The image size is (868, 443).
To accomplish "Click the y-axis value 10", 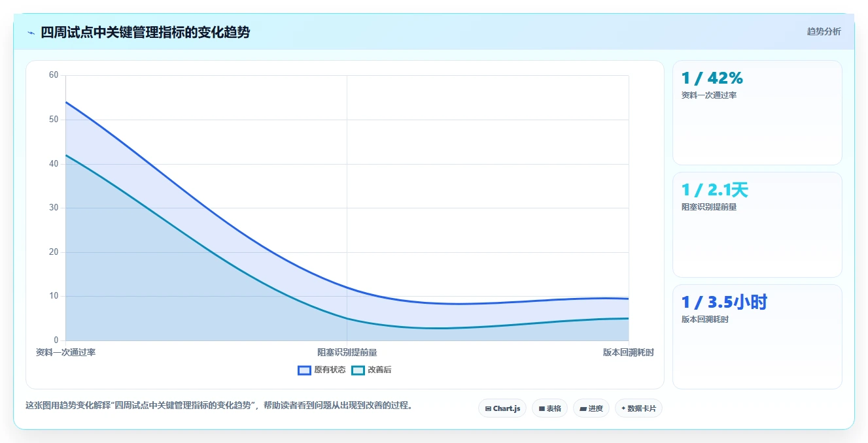I will click(x=54, y=296).
